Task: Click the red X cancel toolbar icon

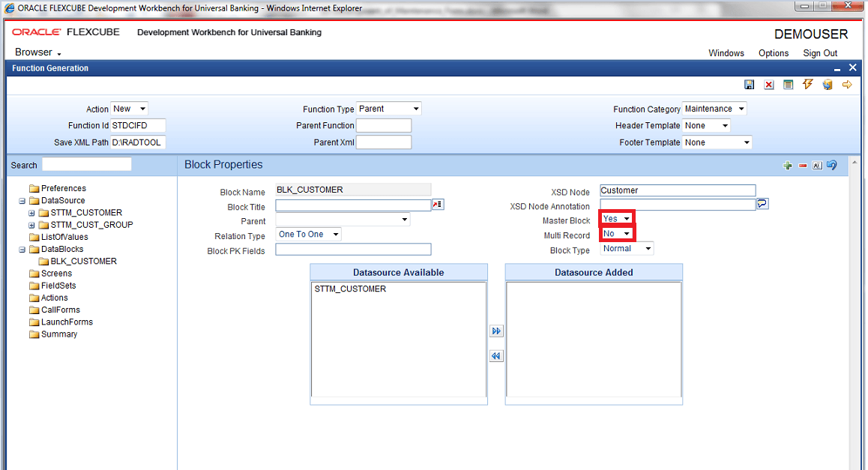Action: [x=769, y=84]
